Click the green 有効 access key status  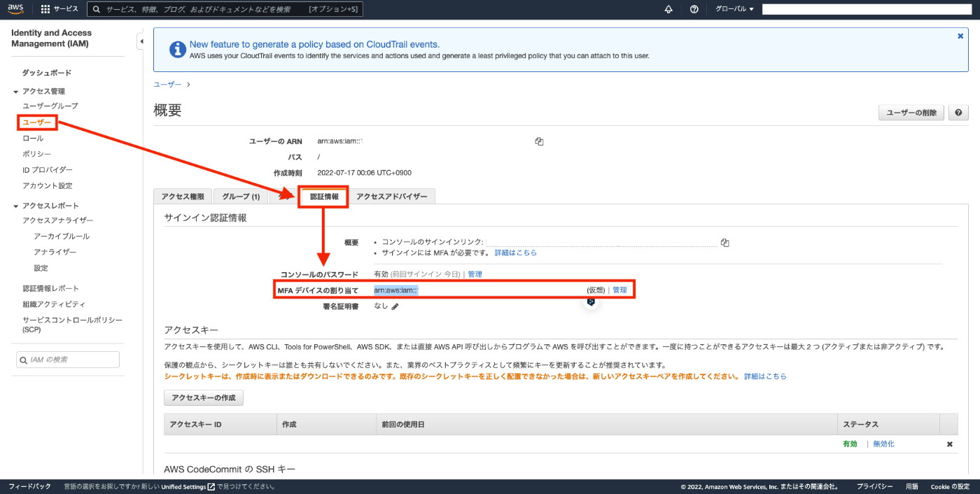point(850,444)
